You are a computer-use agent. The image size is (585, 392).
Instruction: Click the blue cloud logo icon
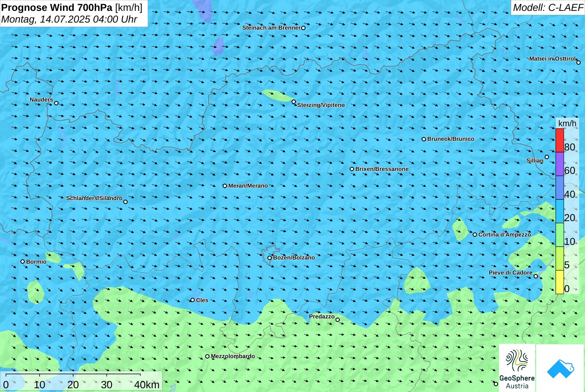tap(560, 369)
